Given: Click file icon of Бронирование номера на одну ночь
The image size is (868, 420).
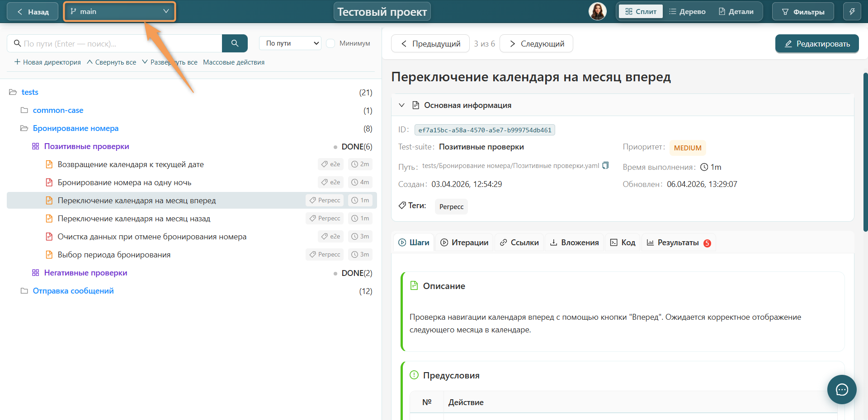Looking at the screenshot, I should pyautogui.click(x=49, y=182).
